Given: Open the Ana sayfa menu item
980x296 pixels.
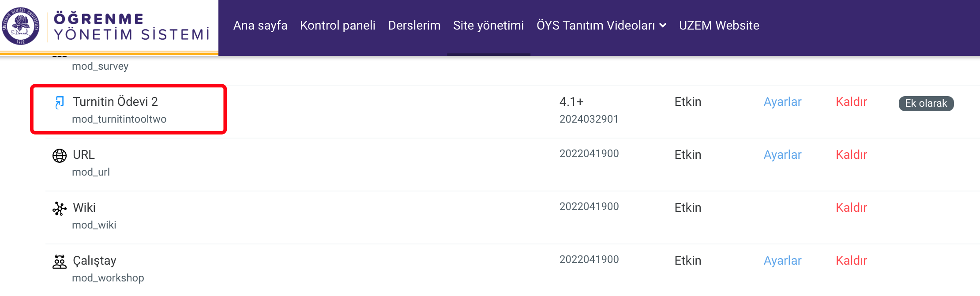Looking at the screenshot, I should (x=260, y=26).
